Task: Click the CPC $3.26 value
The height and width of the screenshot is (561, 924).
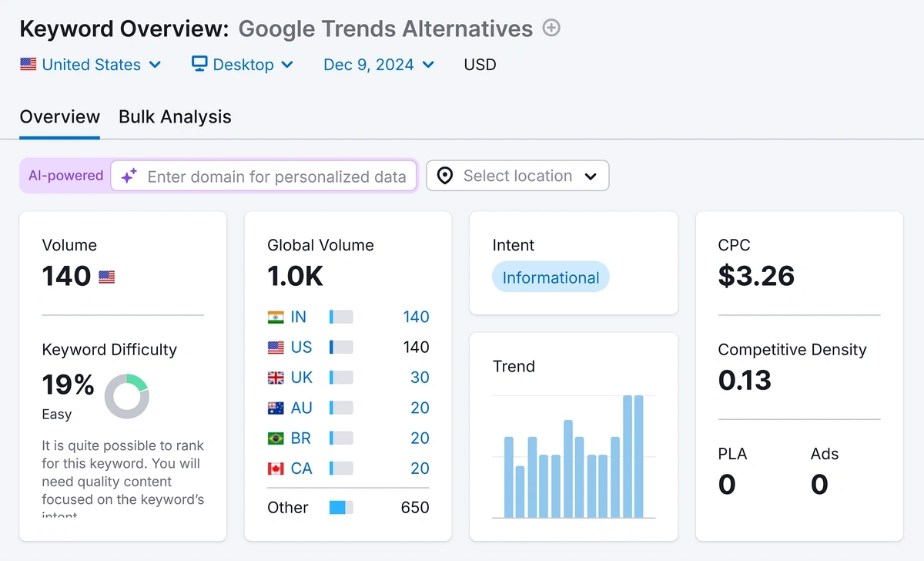Action: pyautogui.click(x=756, y=276)
